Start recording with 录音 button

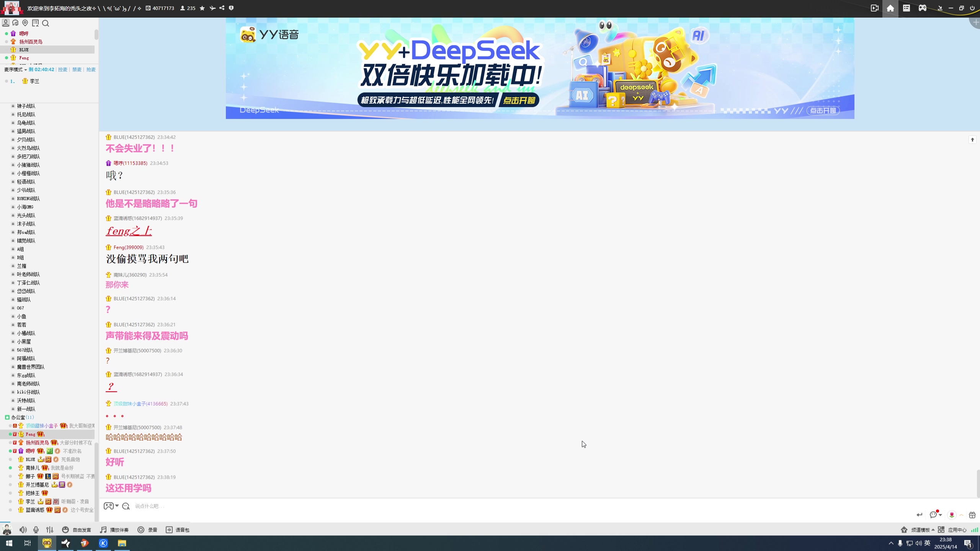tap(147, 530)
